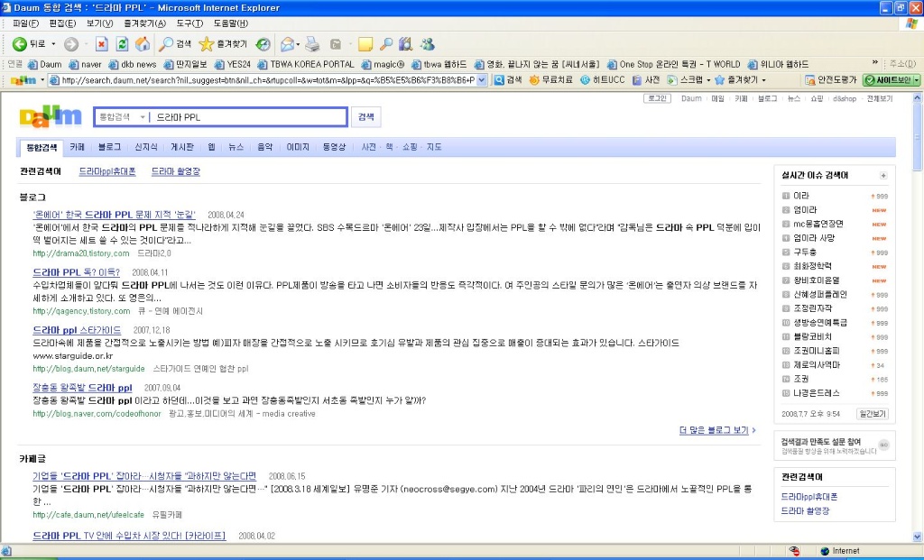Open the 즐겨찾기 star in IE toolbar
This screenshot has width=924, height=560.
tap(223, 44)
